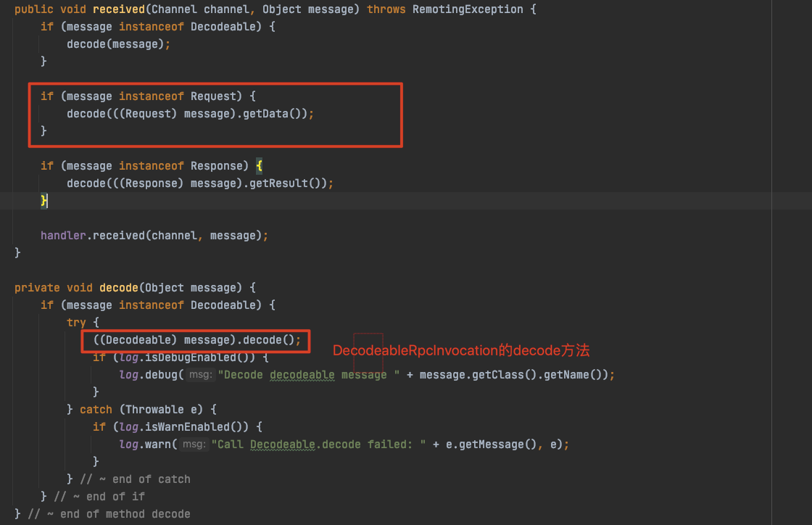Click the highlighted opening brace after Response)
The image size is (812, 525).
259,165
